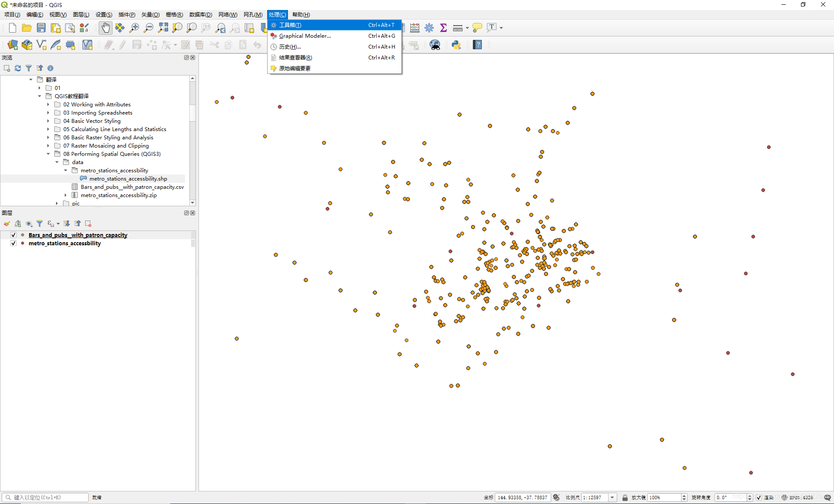Screen dimensions: 834x504
Task: Collapse the 08 Performing Spatial Queries folder
Action: [48, 154]
